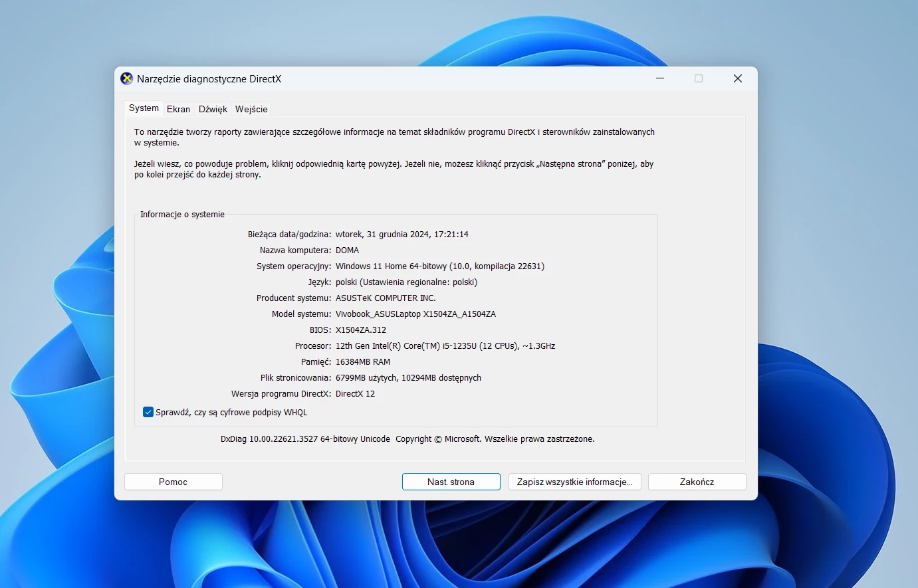Open the Wejście tab

pyautogui.click(x=251, y=109)
